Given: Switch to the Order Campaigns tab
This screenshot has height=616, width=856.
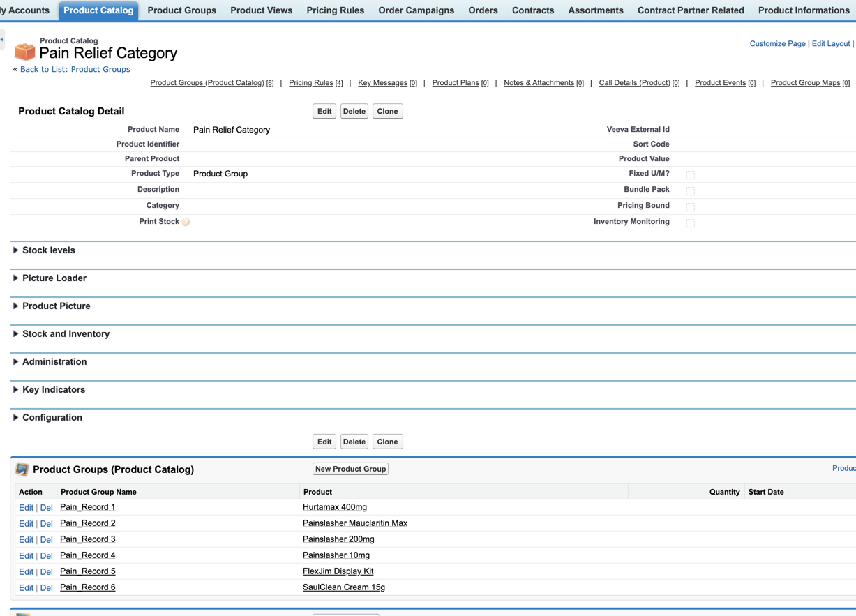Looking at the screenshot, I should pos(416,10).
